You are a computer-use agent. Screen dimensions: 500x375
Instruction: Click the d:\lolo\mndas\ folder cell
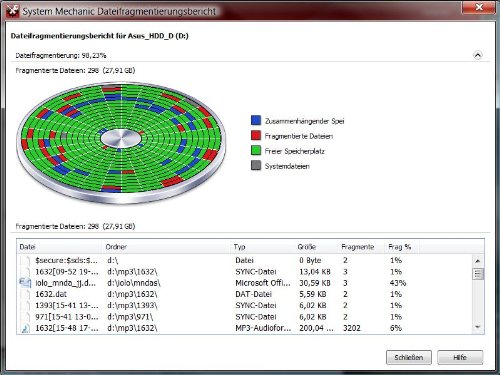134,283
